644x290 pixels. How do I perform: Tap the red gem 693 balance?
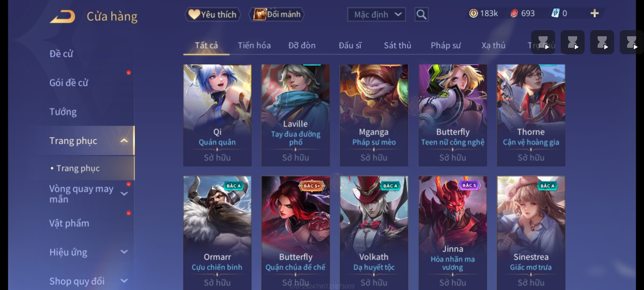click(x=522, y=13)
